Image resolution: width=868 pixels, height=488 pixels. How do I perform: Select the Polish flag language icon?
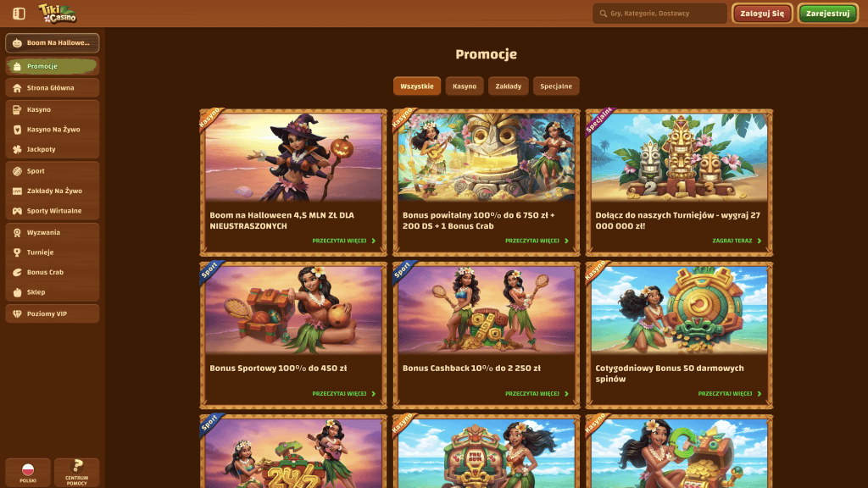(28, 469)
